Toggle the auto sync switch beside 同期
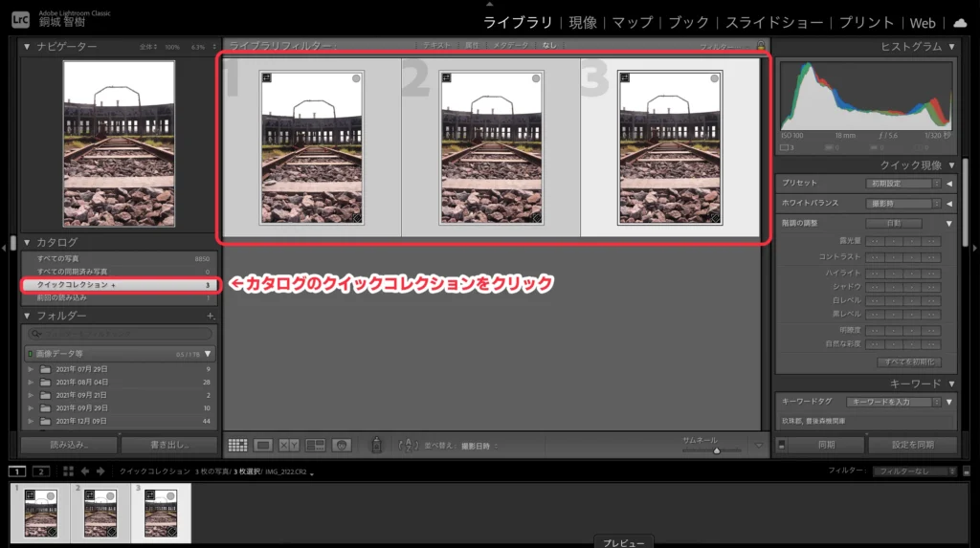This screenshot has height=548, width=980. (782, 445)
